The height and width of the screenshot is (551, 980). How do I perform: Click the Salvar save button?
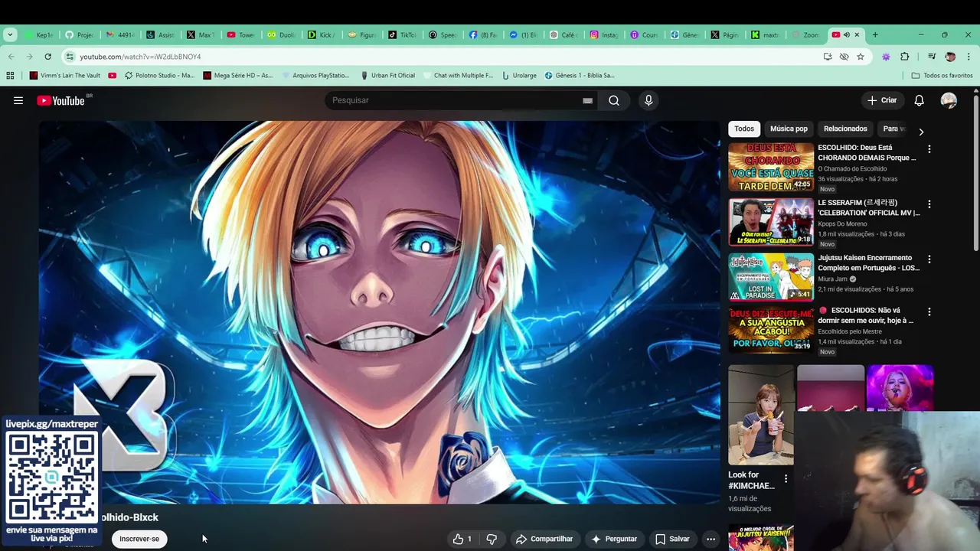point(672,539)
